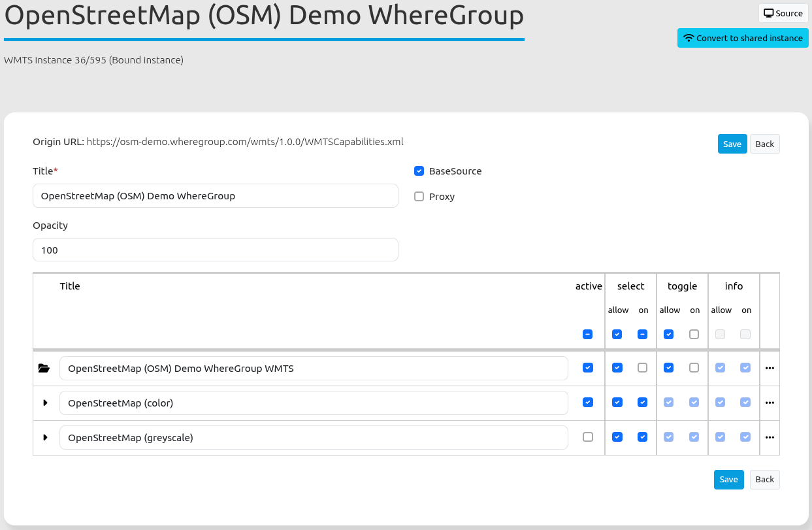Click the bottom Back button
Image resolution: width=812 pixels, height=530 pixels.
[764, 480]
